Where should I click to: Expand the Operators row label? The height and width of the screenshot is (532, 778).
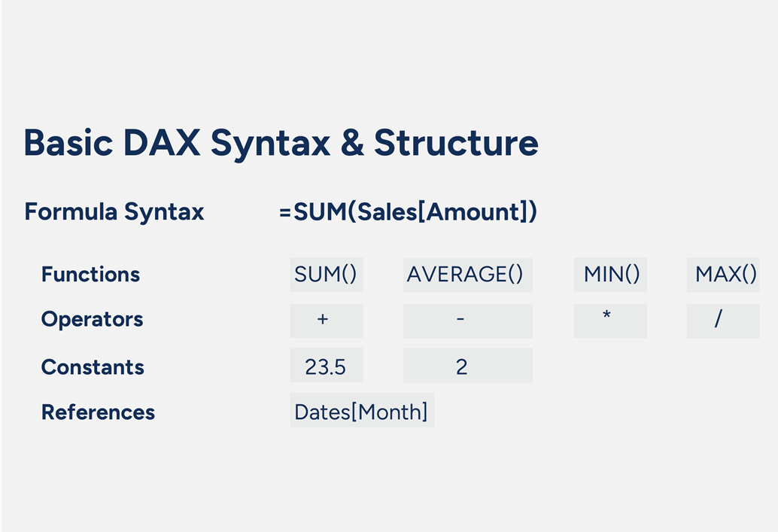point(92,320)
